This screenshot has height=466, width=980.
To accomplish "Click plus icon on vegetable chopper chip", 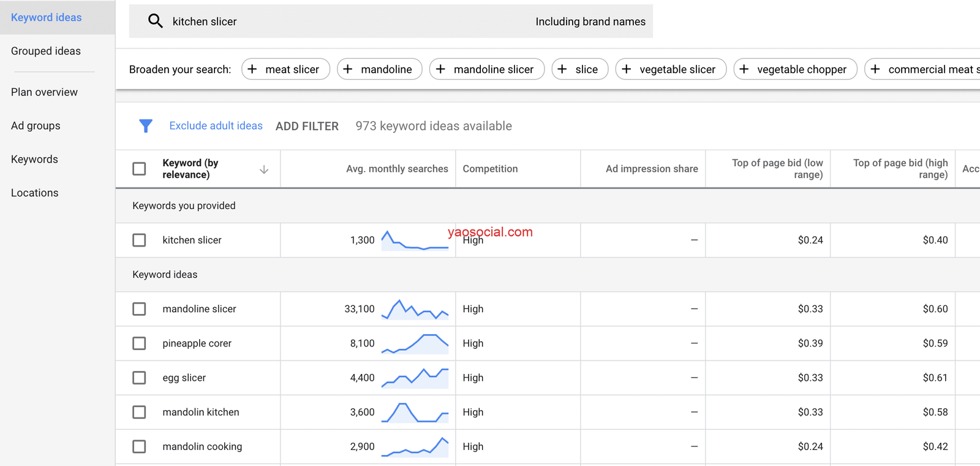I will pyautogui.click(x=744, y=69).
